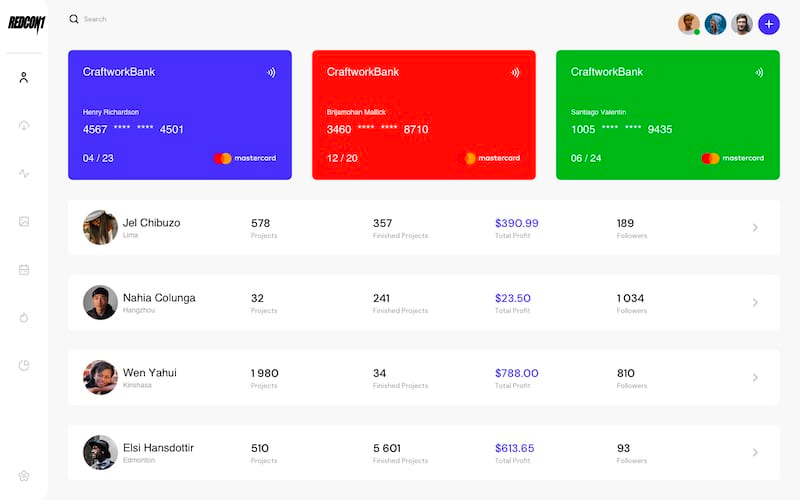Open the refresh circle sidebar icon
This screenshot has height=500, width=800.
(23, 317)
